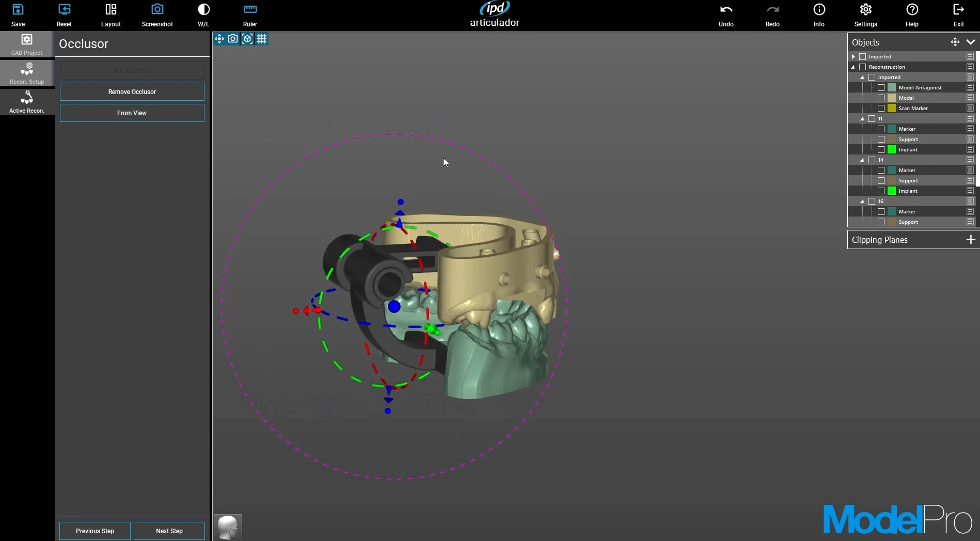Switch to CAD Project tab
Image resolution: width=980 pixels, height=541 pixels.
[27, 44]
